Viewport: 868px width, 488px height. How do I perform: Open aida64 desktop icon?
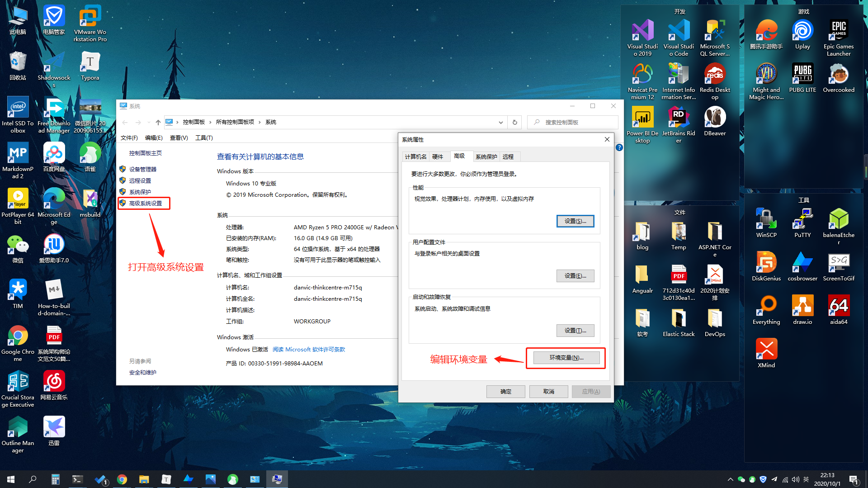click(x=839, y=310)
